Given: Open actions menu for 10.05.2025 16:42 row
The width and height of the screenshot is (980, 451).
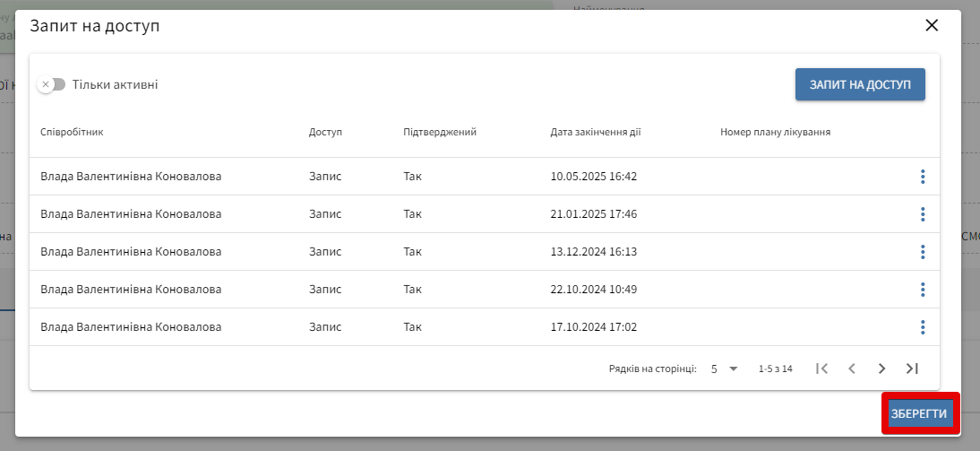Looking at the screenshot, I should click(922, 177).
